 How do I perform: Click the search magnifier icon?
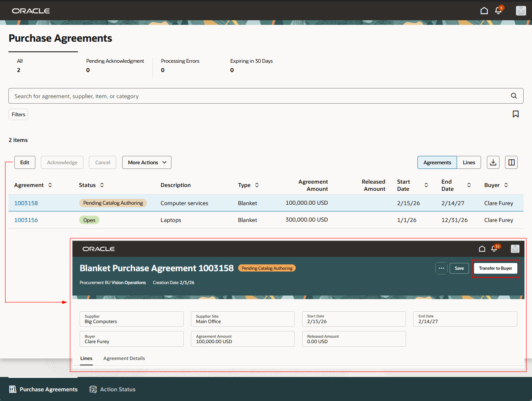[513, 96]
